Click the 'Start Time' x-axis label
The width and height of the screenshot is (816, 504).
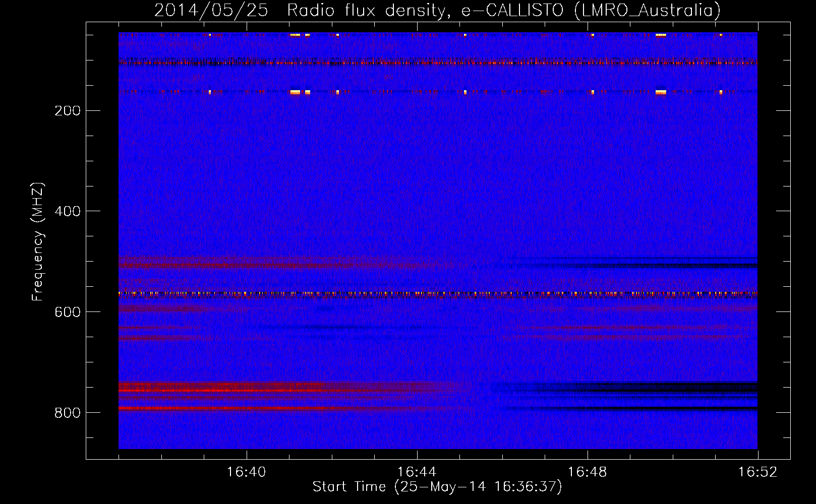(x=437, y=487)
